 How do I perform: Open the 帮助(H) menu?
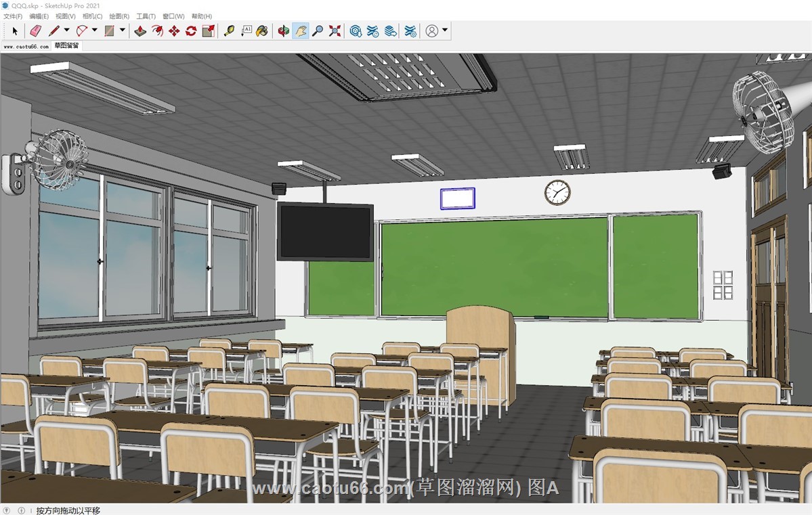click(x=202, y=16)
